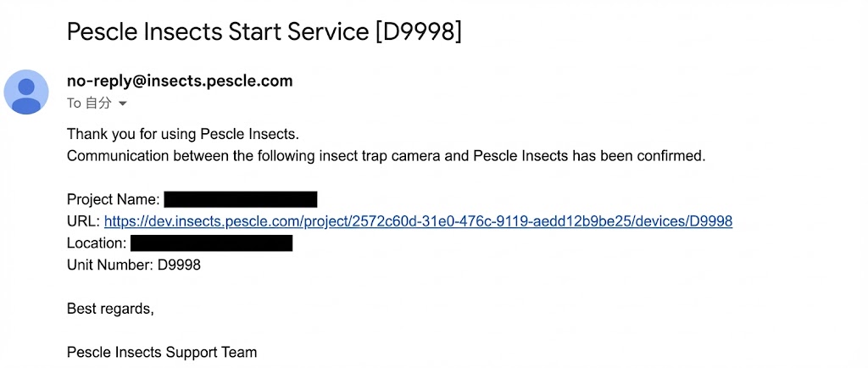Open the dev.insects.pescle.com device URL link
This screenshot has width=868, height=368.
[418, 221]
